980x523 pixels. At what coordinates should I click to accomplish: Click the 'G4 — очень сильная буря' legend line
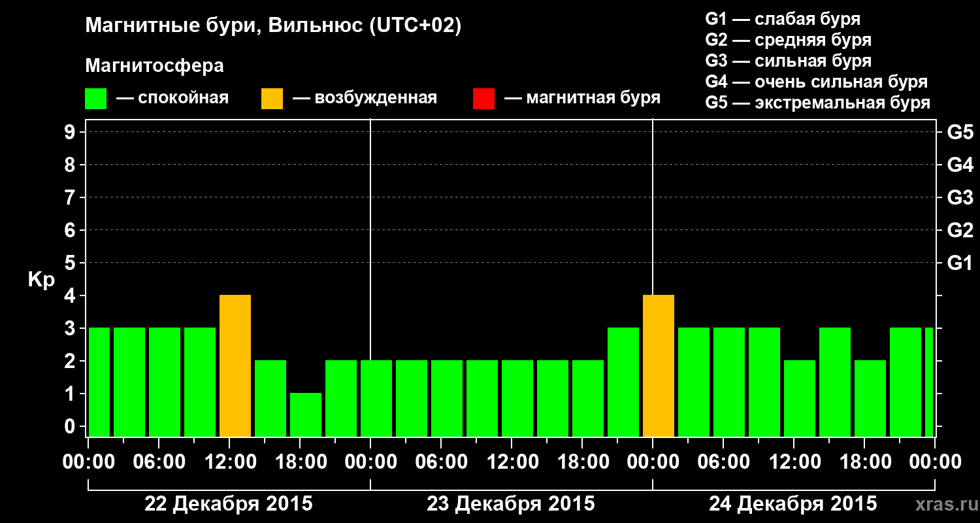pyautogui.click(x=817, y=82)
